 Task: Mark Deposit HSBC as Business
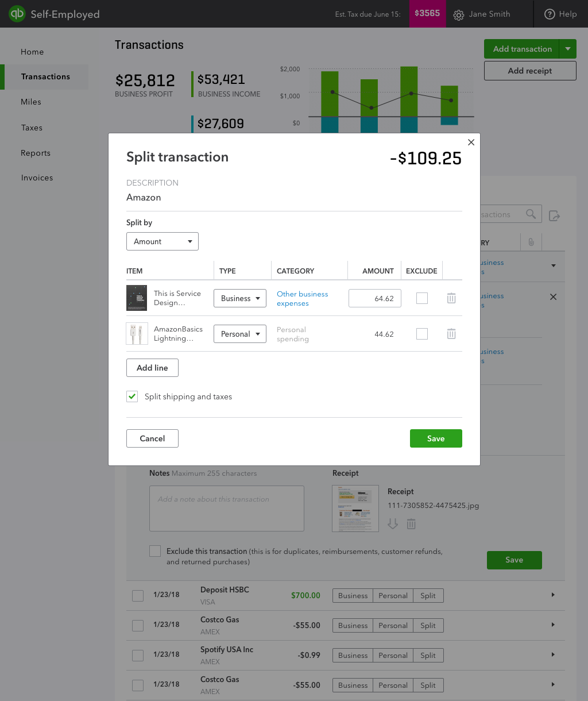click(353, 596)
